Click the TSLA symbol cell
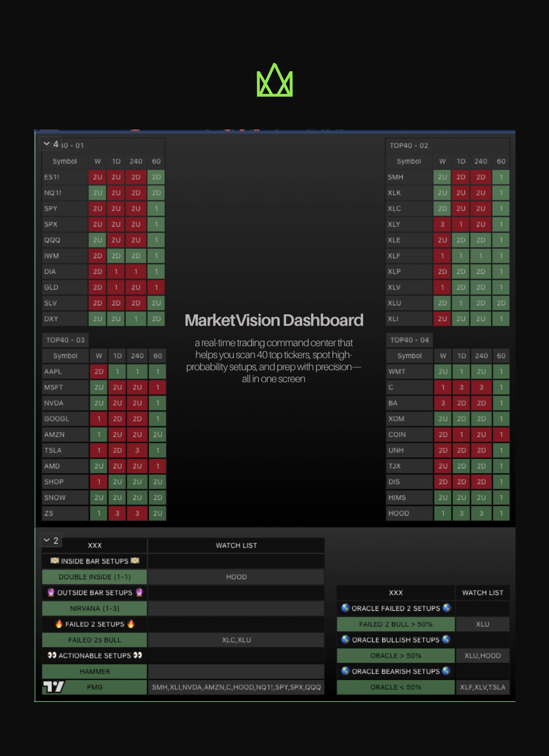Screen dimensions: 549x756 [65, 450]
